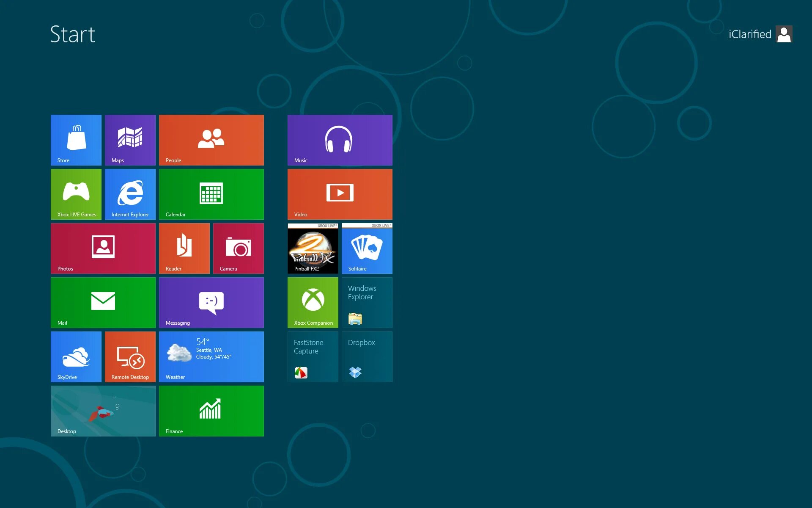Viewport: 812px width, 508px height.
Task: Click the iClarified user account picture
Action: coord(784,34)
